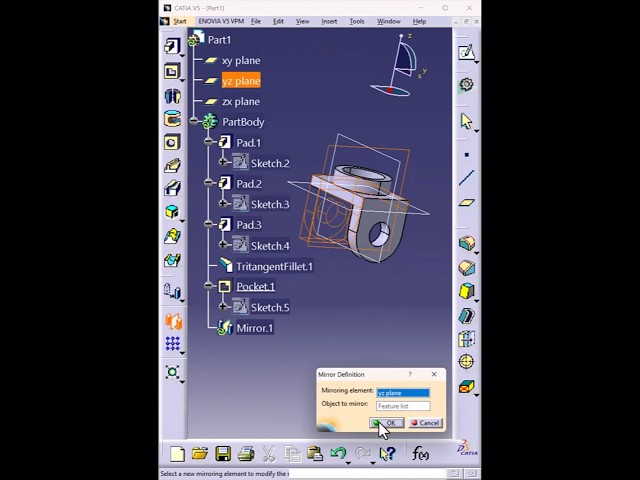Select the Pad tool in left toolbar
Screen dimensions: 640x480
(172, 47)
